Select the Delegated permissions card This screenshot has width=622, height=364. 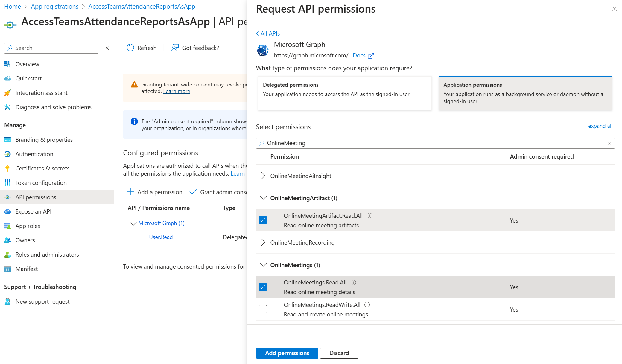point(345,93)
